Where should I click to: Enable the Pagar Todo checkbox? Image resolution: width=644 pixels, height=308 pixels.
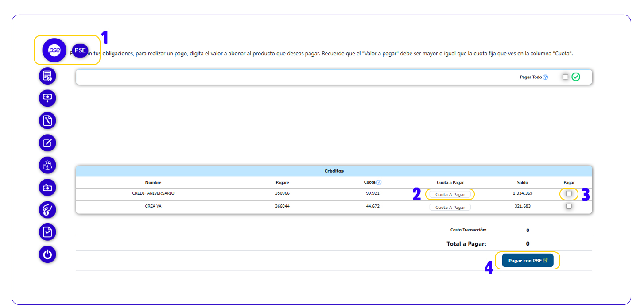(x=565, y=77)
